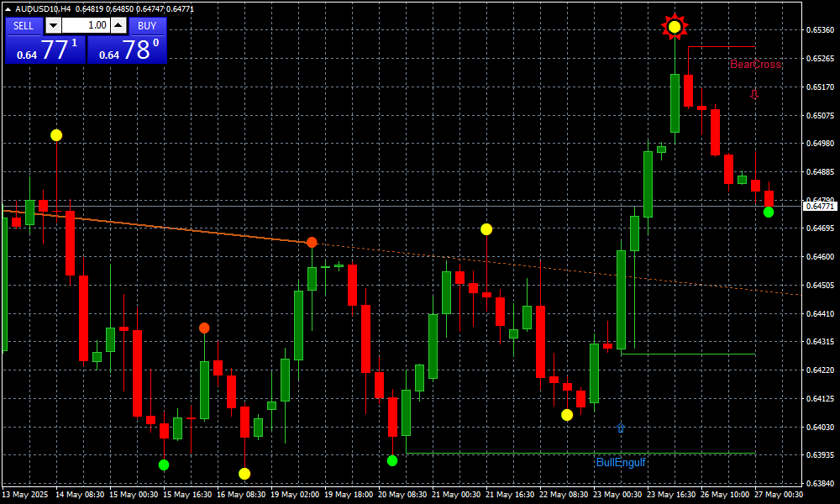This screenshot has width=840, height=504.
Task: Select the red sun marker at chart peak
Action: click(675, 27)
